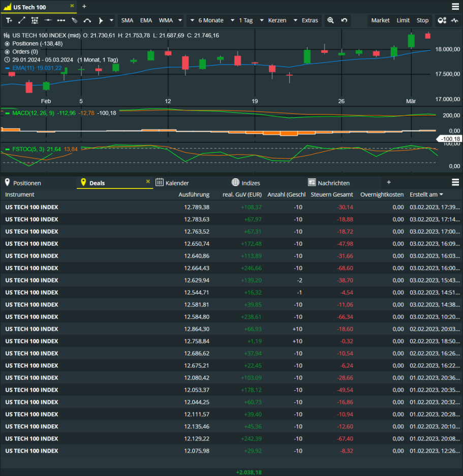Image resolution: width=463 pixels, height=476 pixels.
Task: Click the MACD(12, 26, 9) indicator label
Action: (x=34, y=113)
